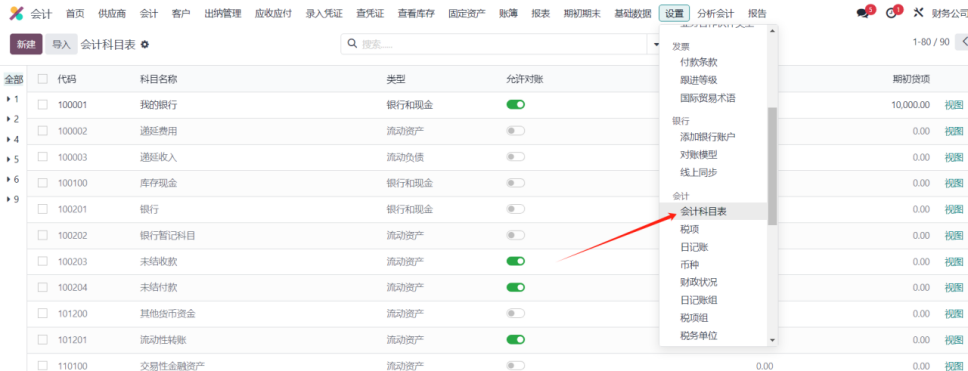Toggle 允许对账 for 未结付款
The image size is (968, 371).
(x=515, y=288)
